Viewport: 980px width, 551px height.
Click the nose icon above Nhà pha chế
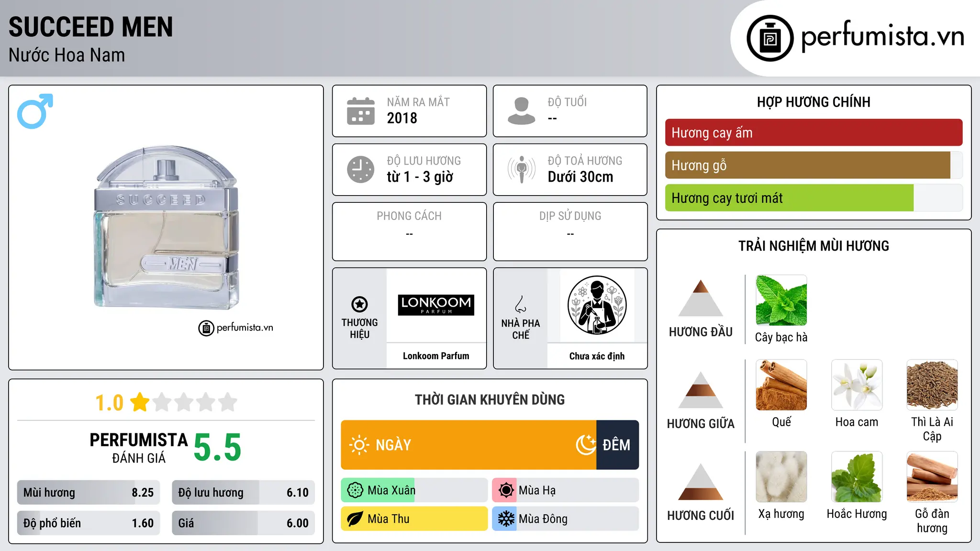[521, 304]
